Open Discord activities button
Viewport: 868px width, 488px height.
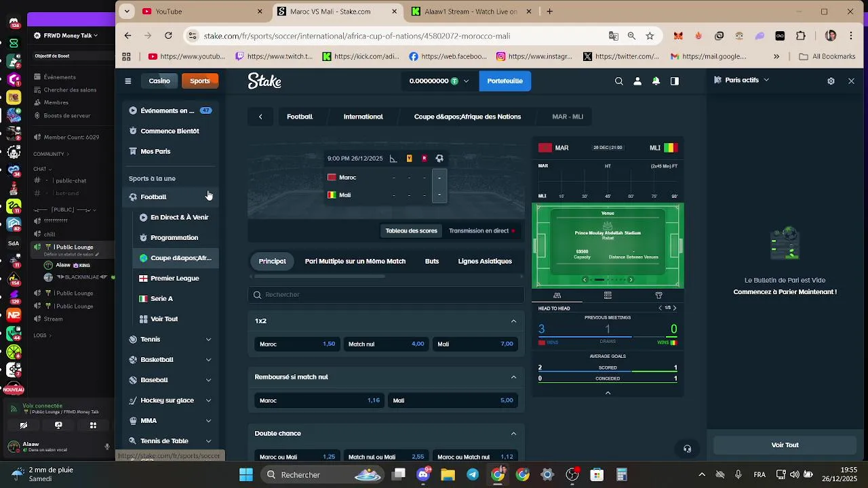point(93,426)
